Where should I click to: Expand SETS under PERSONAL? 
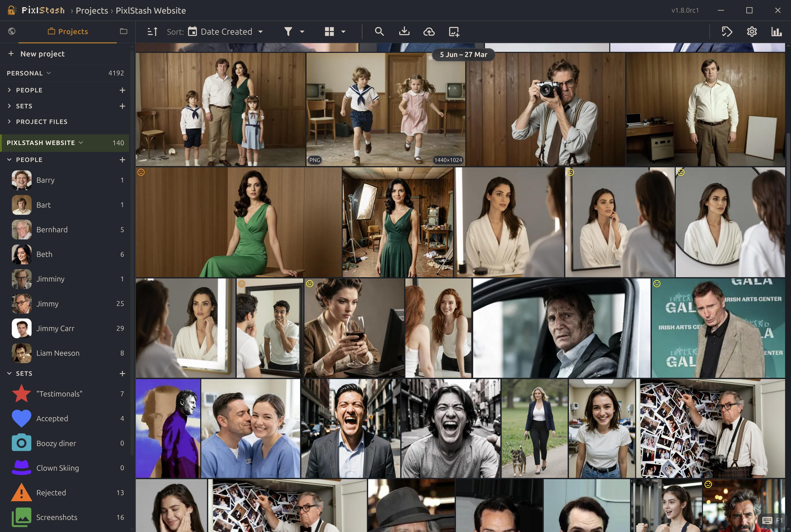pyautogui.click(x=9, y=106)
